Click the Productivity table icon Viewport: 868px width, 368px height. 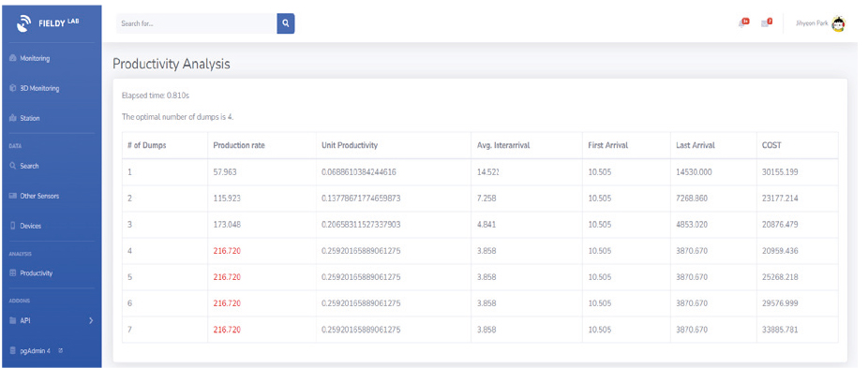[x=13, y=273]
